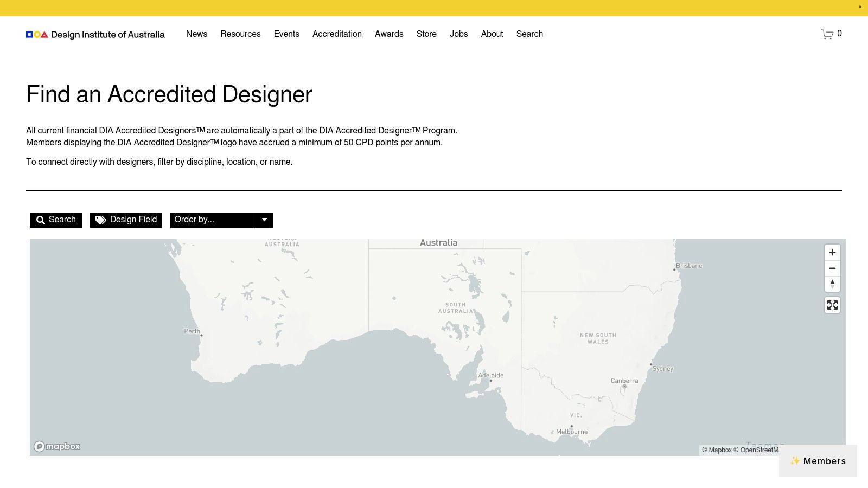Open the Jobs menu item
The height and width of the screenshot is (488, 868).
point(459,34)
